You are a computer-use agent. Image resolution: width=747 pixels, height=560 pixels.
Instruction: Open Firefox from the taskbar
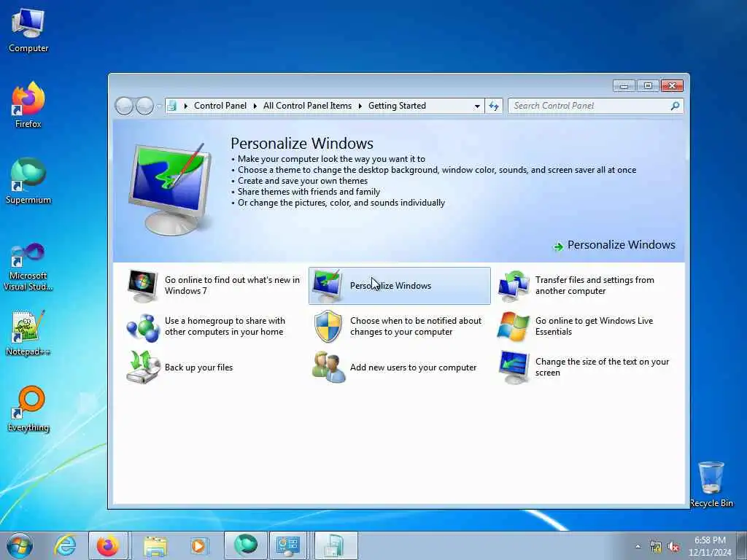pos(108,545)
